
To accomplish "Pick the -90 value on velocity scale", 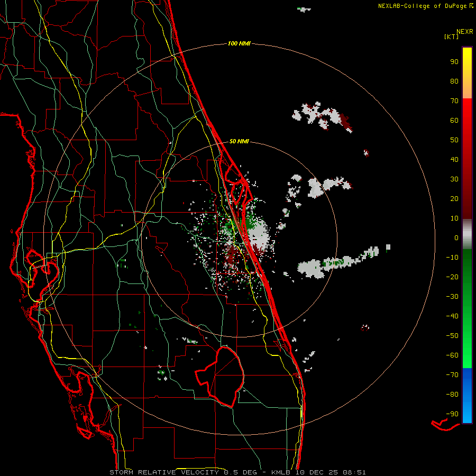I will coord(452,414).
